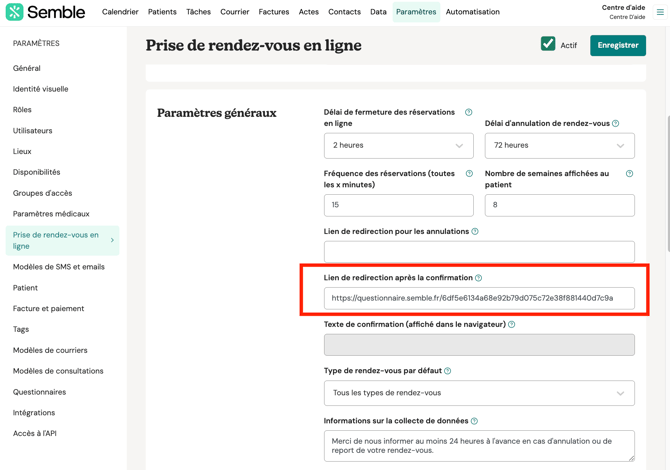This screenshot has width=670, height=470.
Task: Click the confirmation redirect link field
Action: click(x=479, y=298)
